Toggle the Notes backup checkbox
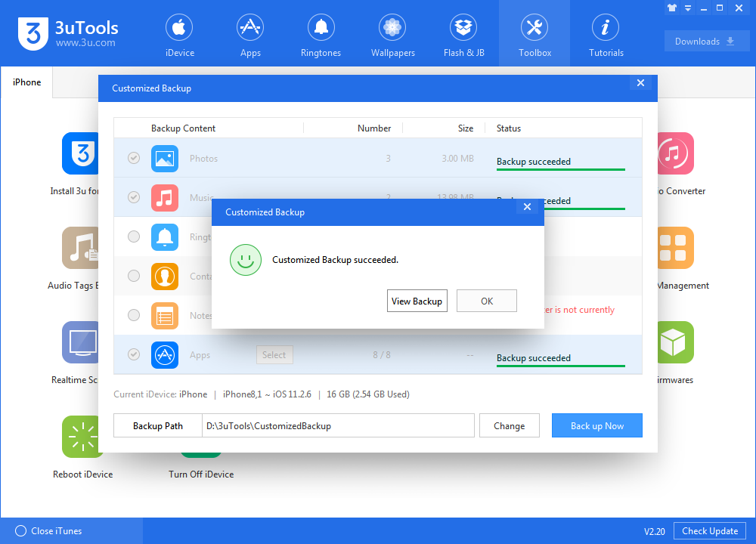This screenshot has height=544, width=756. [134, 316]
